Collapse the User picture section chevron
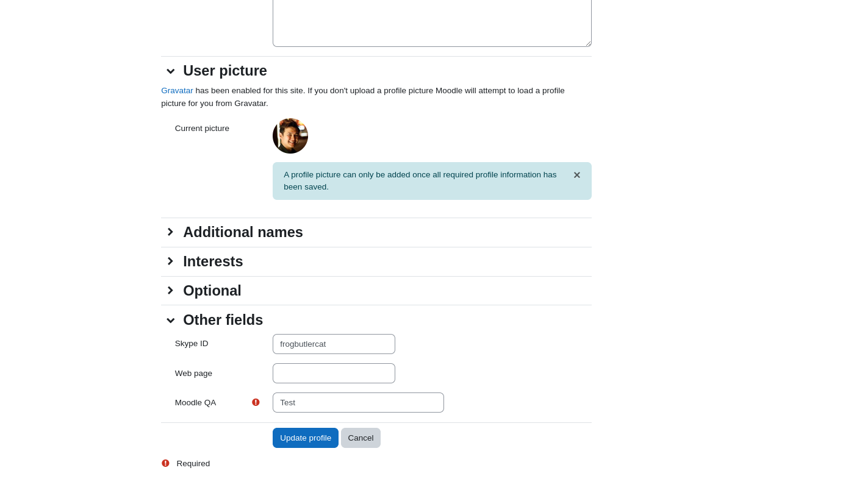 tap(171, 71)
